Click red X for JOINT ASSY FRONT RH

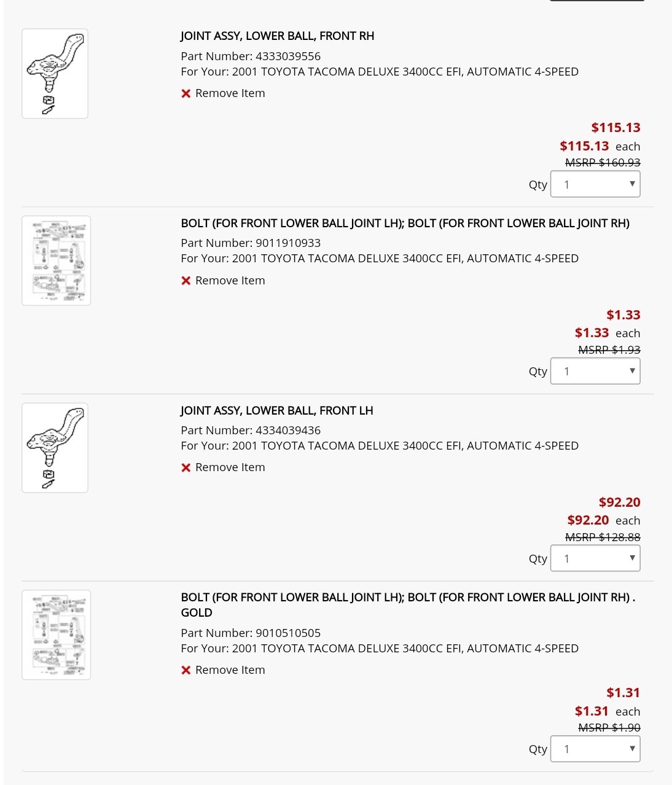point(186,94)
